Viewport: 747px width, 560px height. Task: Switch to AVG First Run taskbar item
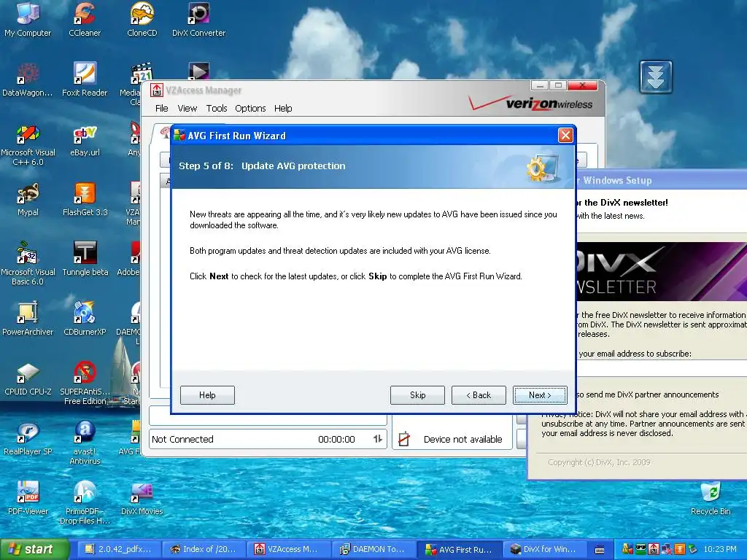[x=458, y=550]
